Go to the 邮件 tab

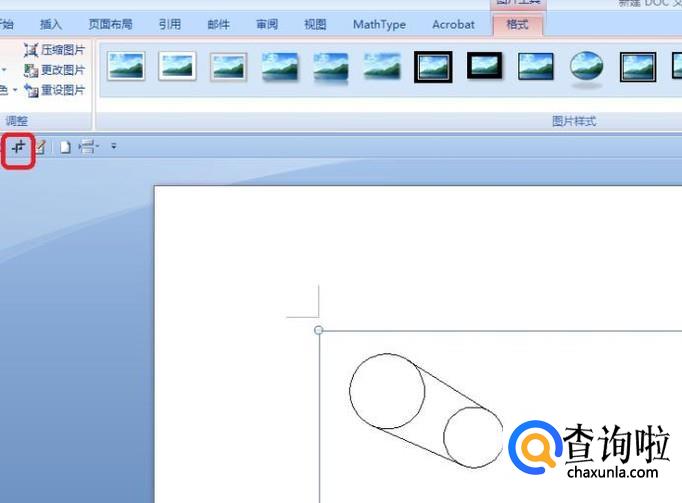[x=218, y=24]
